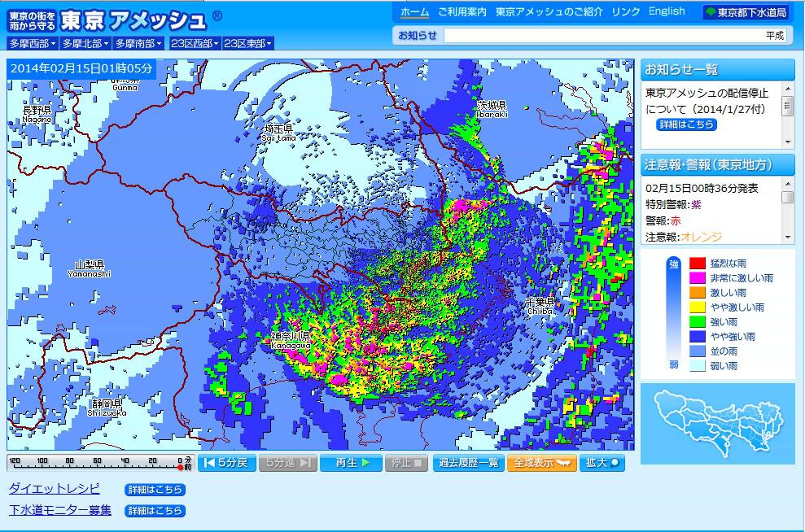805x532 pixels.
Task: Click the green 強い雨 legend swatch
Action: pyautogui.click(x=698, y=321)
